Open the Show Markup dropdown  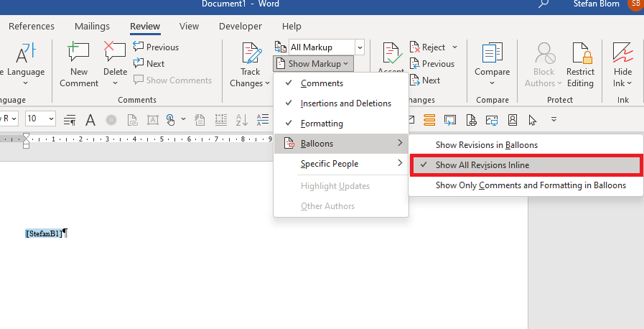click(313, 64)
